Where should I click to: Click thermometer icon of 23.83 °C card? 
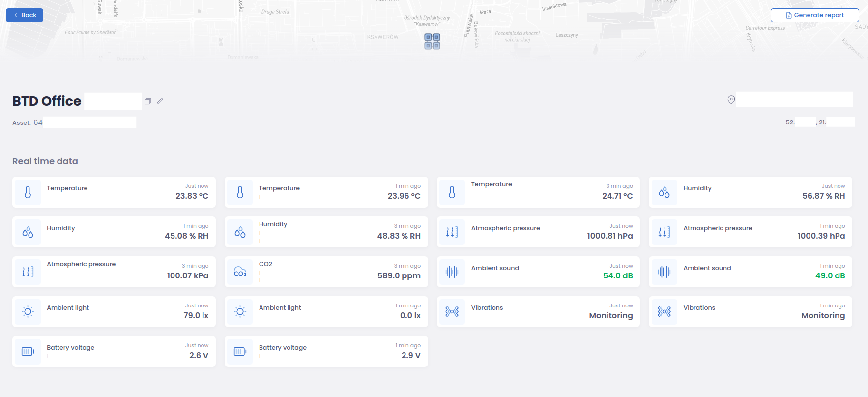pos(28,192)
